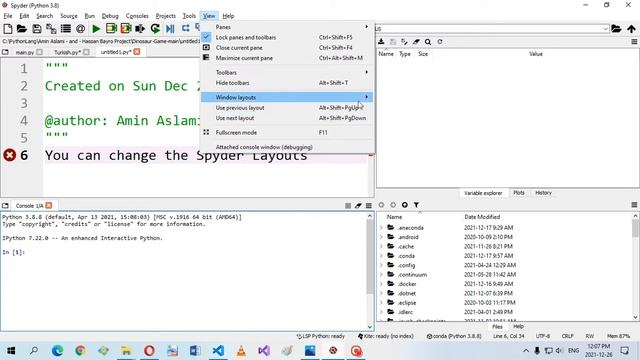This screenshot has height=360, width=640.
Task: Click LSP Python: ready status
Action: coord(321,336)
